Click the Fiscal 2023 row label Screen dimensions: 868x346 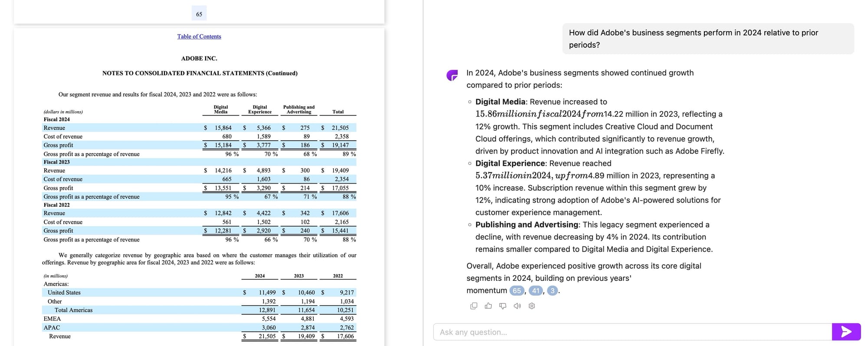coord(56,162)
